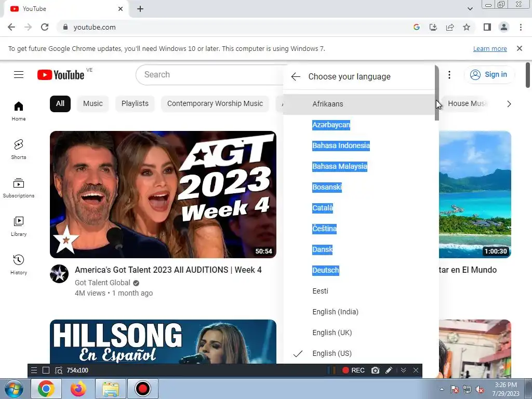Toggle Chrome side panel
Viewport: 532px width, 399px height.
pyautogui.click(x=487, y=27)
